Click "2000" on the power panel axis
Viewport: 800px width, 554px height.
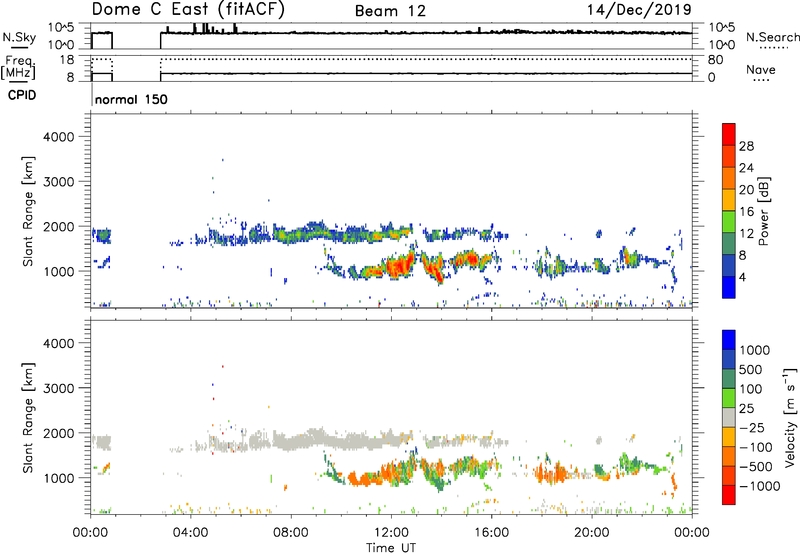point(58,226)
